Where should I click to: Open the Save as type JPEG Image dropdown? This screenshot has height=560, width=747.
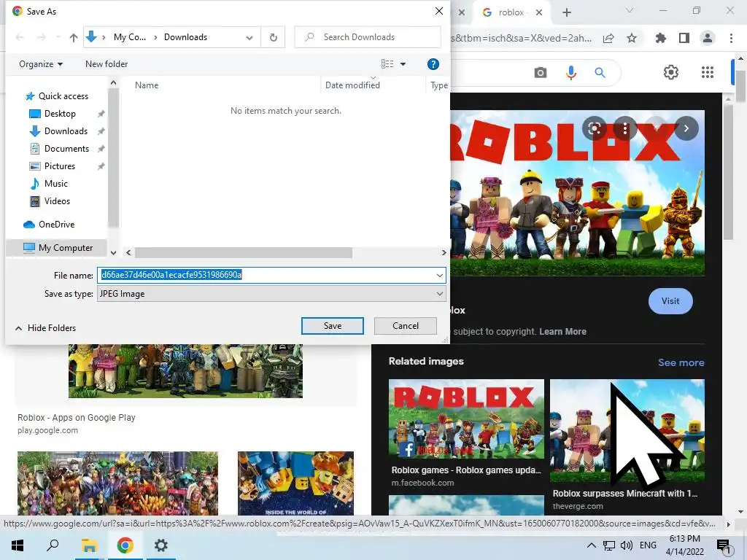pyautogui.click(x=271, y=294)
